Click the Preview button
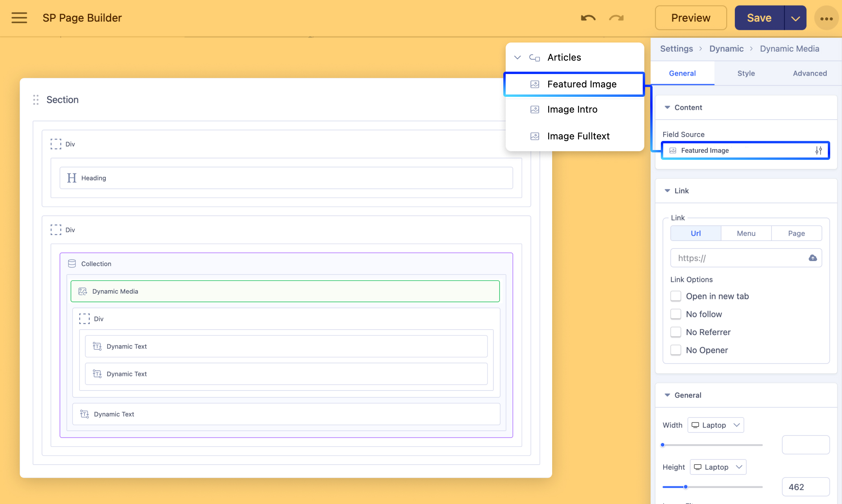This screenshot has height=504, width=842. tap(691, 18)
